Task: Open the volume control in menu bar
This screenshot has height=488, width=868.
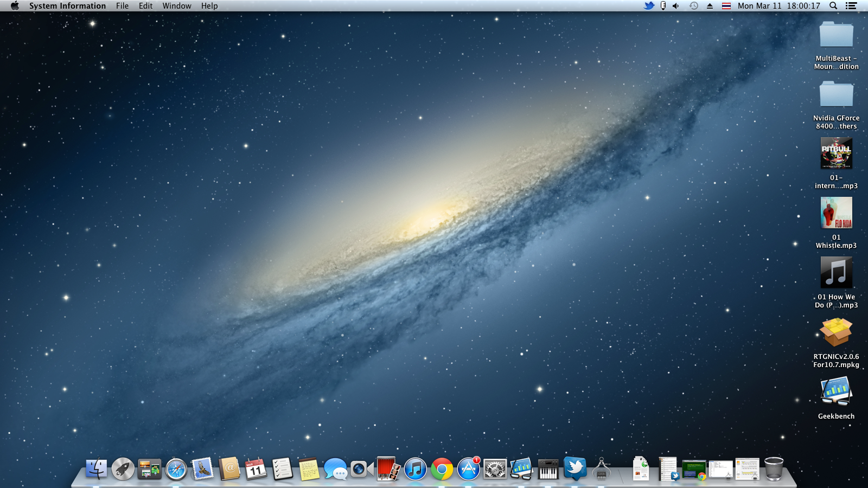Action: coord(676,6)
